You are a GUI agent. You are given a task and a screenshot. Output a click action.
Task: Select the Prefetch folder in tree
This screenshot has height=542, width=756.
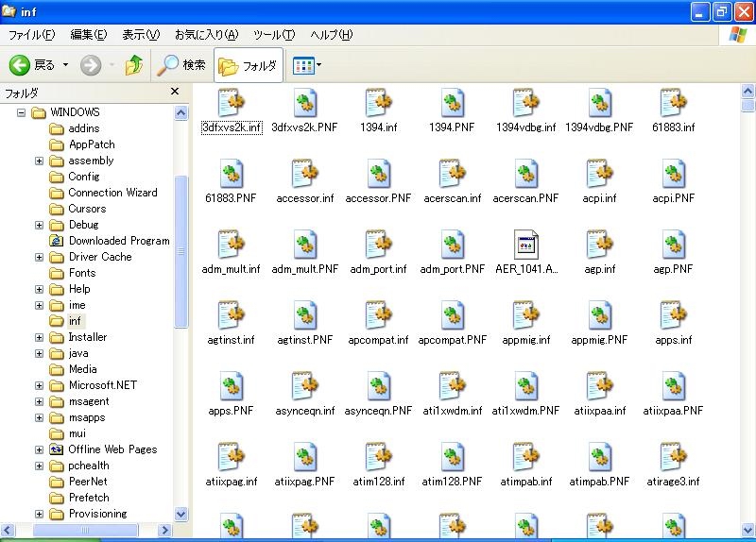[x=89, y=498]
